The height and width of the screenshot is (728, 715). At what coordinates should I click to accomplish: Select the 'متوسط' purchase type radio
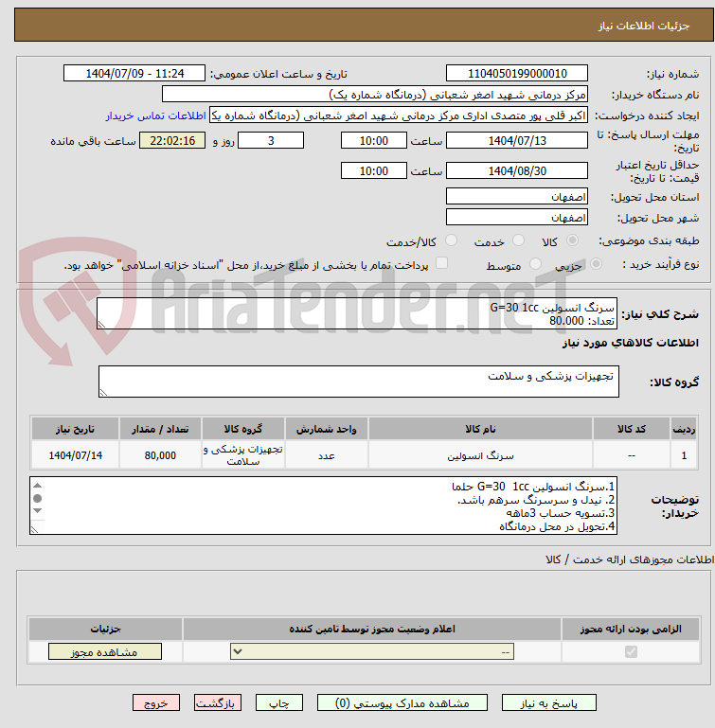(x=535, y=264)
